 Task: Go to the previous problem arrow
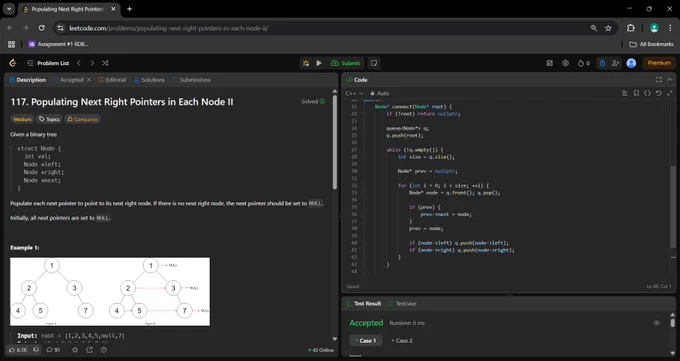(78, 63)
